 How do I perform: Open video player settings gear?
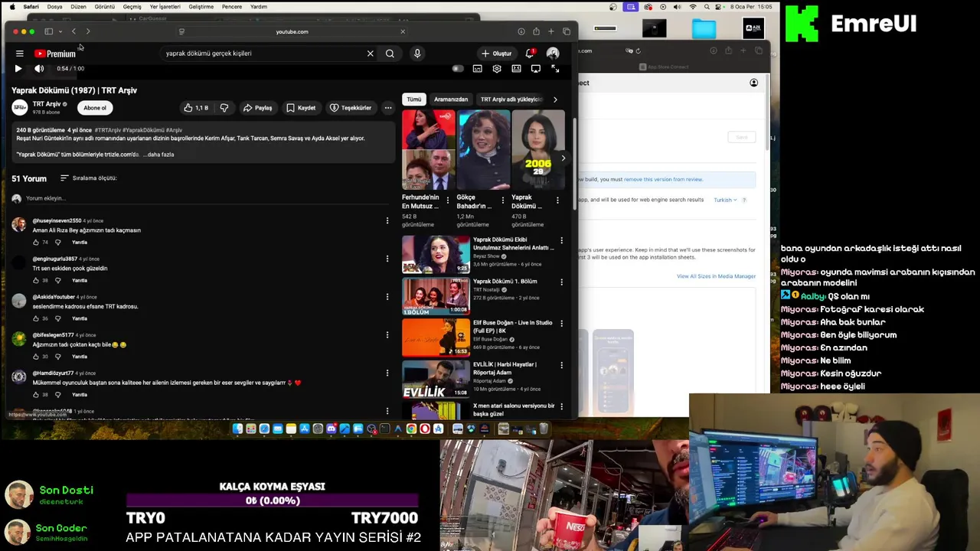497,69
